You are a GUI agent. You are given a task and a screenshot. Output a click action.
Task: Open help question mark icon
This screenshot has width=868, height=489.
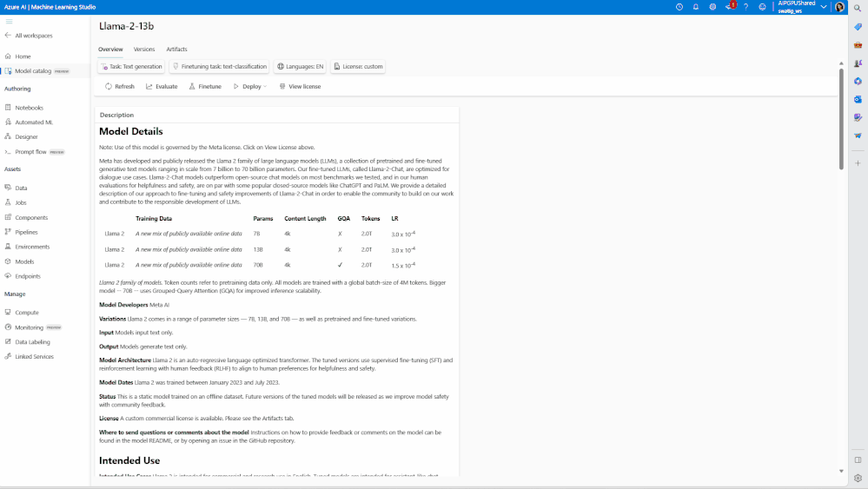pyautogui.click(x=745, y=7)
